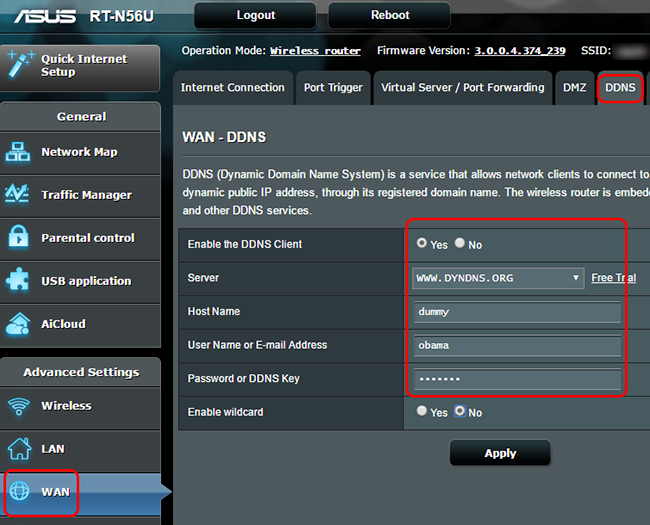The height and width of the screenshot is (525, 650).
Task: Open Parental control menu label
Action: click(88, 238)
